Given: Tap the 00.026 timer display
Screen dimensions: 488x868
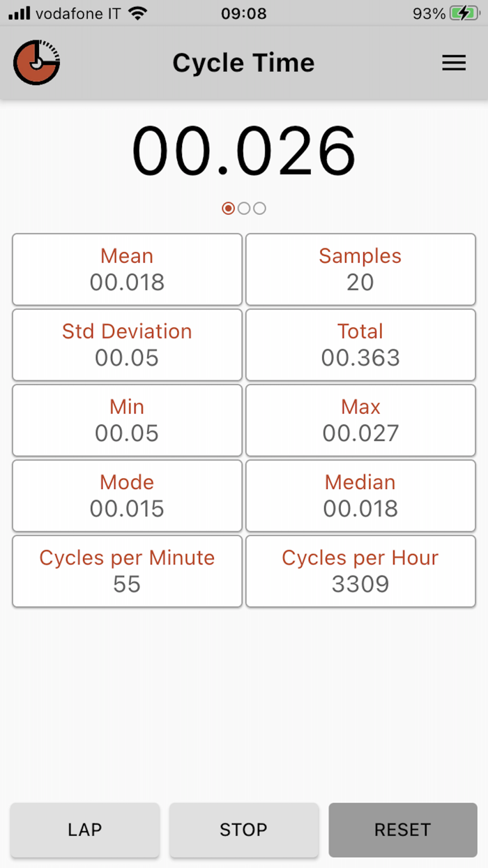Looking at the screenshot, I should click(244, 149).
